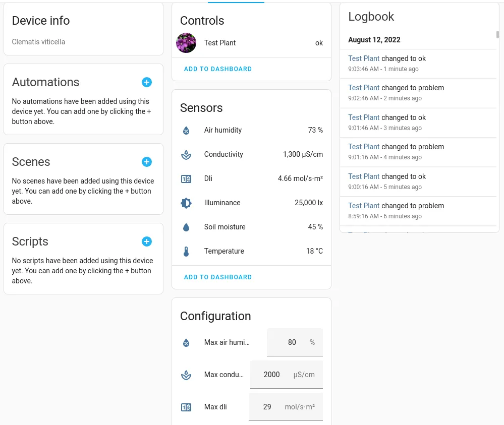This screenshot has height=425, width=504.
Task: Edit the Max conductivity value field
Action: (287, 375)
